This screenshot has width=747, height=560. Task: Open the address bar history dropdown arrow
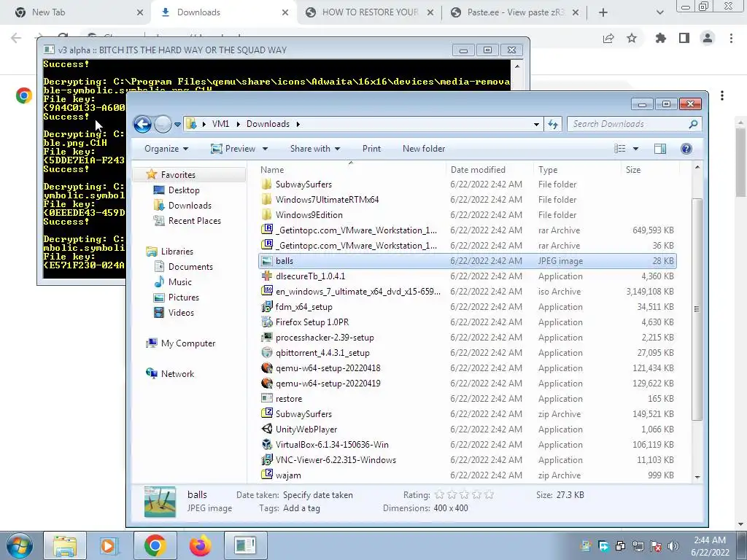[x=536, y=124]
